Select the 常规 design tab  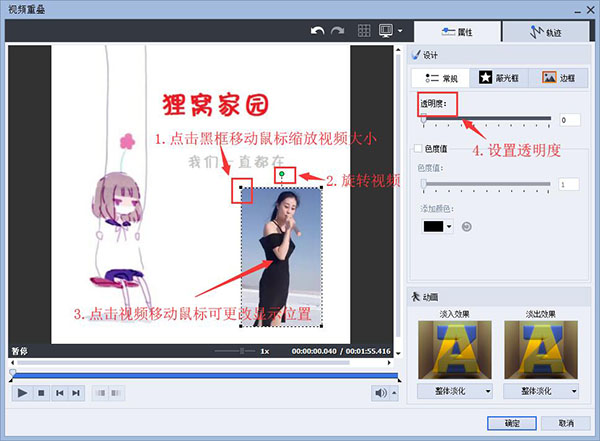click(x=441, y=78)
